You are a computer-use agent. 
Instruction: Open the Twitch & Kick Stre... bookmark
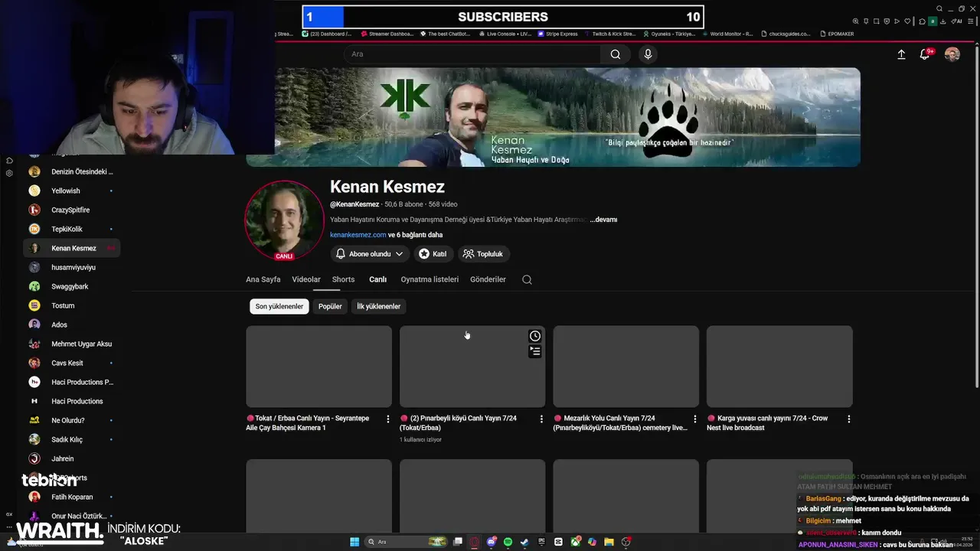[x=609, y=34]
